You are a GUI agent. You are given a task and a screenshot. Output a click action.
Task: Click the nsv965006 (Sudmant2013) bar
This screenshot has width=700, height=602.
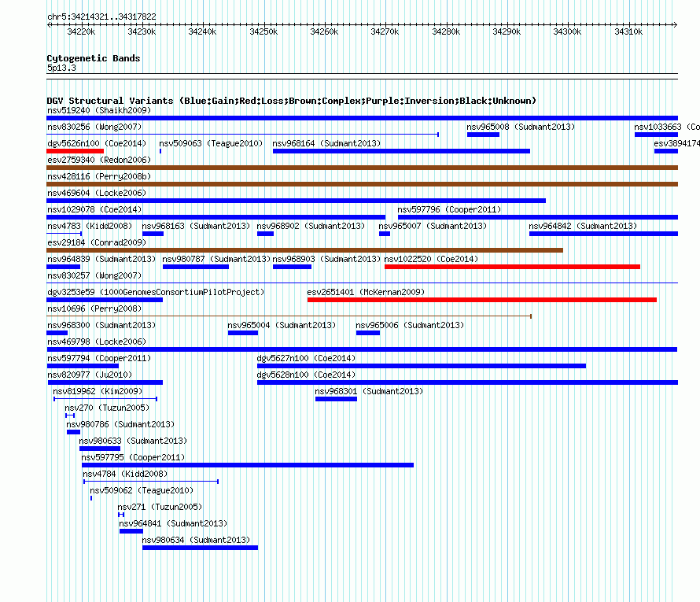point(368,333)
